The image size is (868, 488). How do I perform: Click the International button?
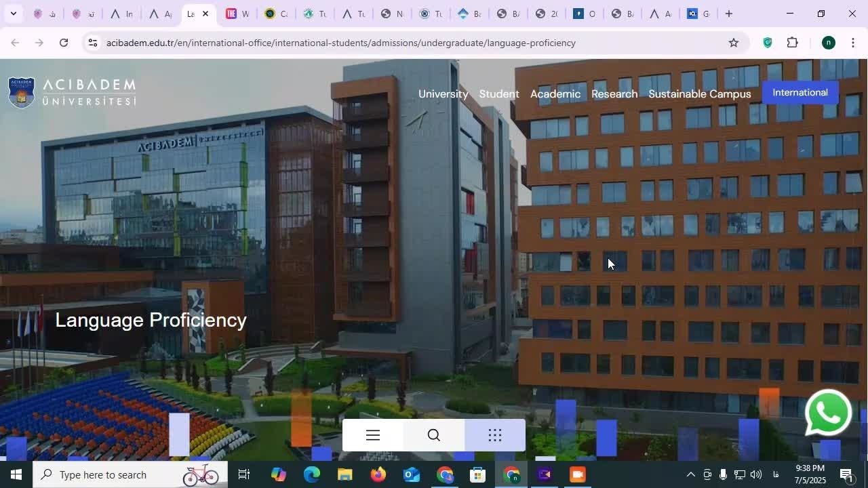pyautogui.click(x=800, y=93)
